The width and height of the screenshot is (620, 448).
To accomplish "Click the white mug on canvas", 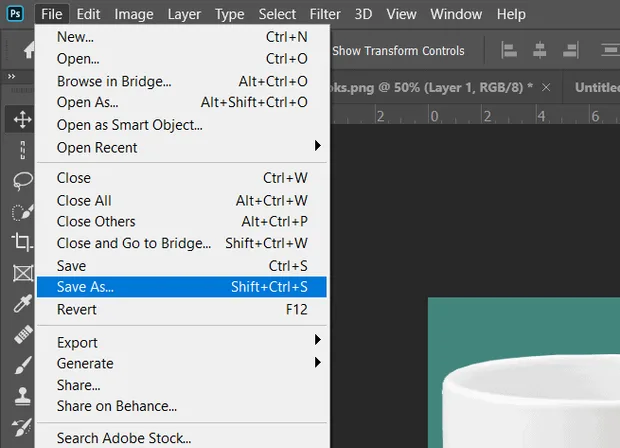I will click(x=531, y=401).
